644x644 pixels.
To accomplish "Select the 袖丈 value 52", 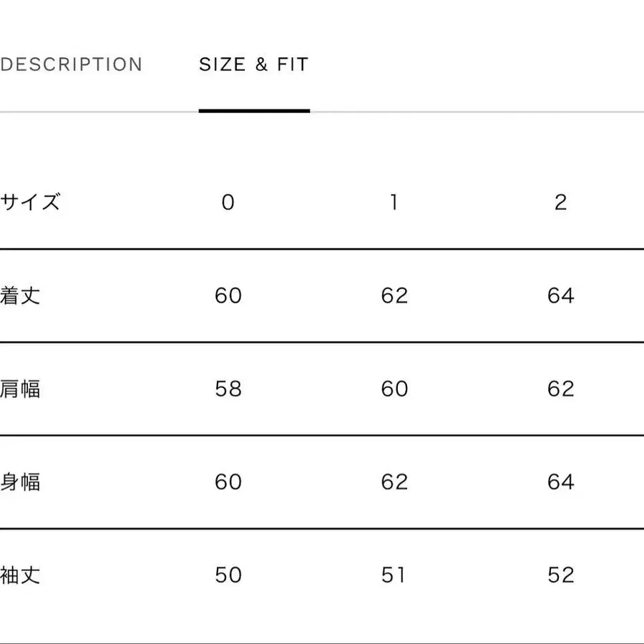I will coord(560,575).
